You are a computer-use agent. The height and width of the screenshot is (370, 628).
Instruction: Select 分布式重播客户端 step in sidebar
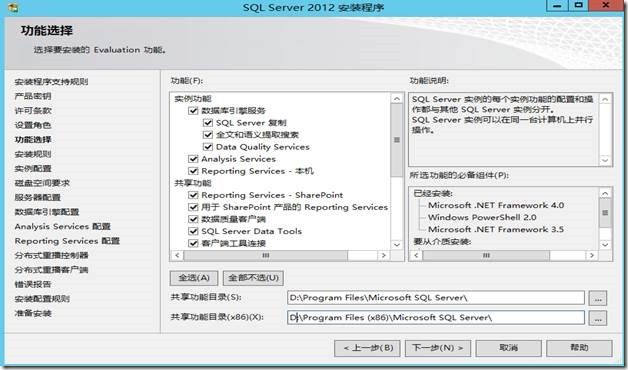point(51,270)
